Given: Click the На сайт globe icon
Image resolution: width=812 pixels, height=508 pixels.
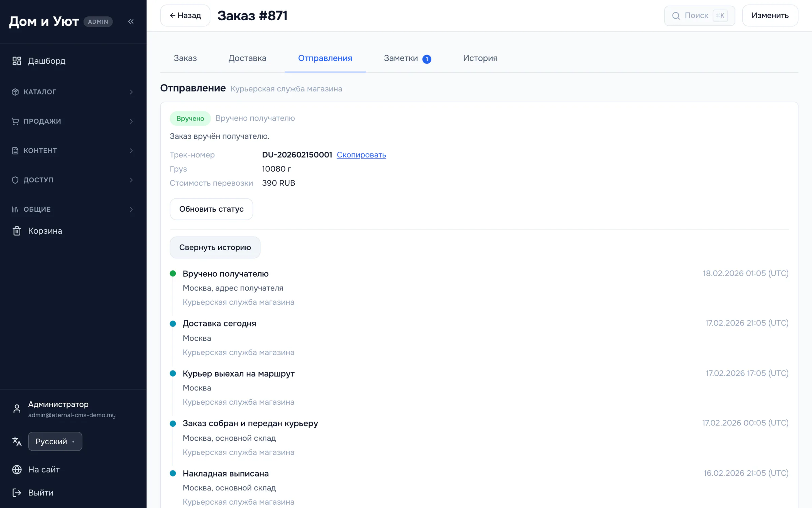Looking at the screenshot, I should point(17,469).
